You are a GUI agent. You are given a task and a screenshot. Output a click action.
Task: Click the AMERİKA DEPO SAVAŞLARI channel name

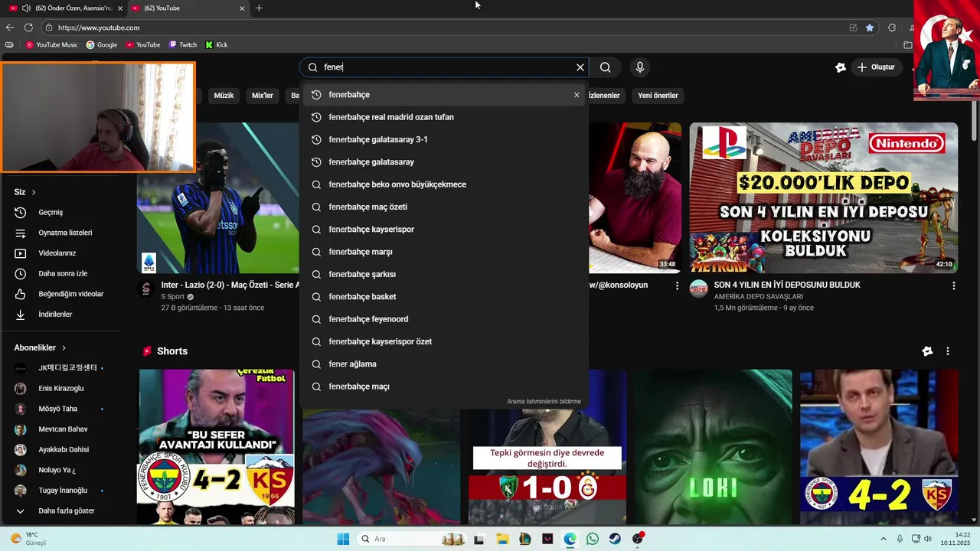click(x=758, y=296)
